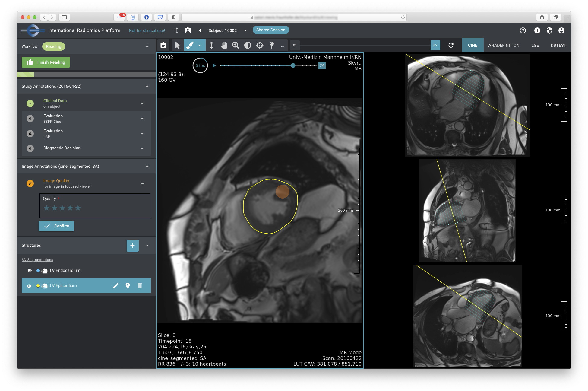Toggle the Shared Session chip
588x391 pixels.
pyautogui.click(x=271, y=30)
